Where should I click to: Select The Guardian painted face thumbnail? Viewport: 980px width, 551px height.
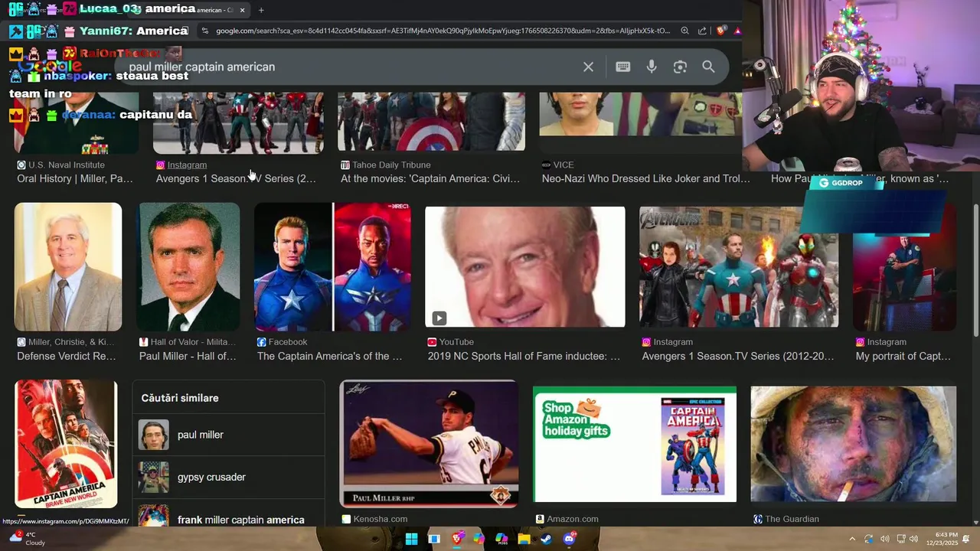pyautogui.click(x=853, y=444)
